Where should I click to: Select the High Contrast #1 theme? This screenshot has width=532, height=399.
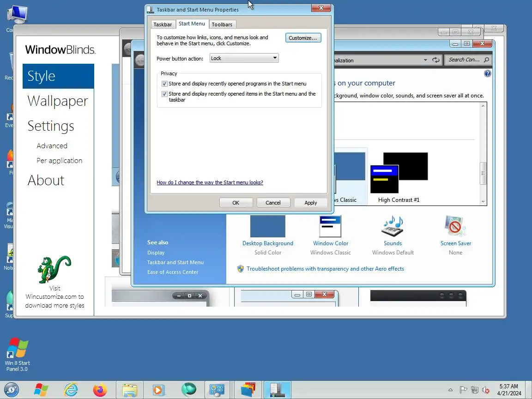pyautogui.click(x=399, y=177)
